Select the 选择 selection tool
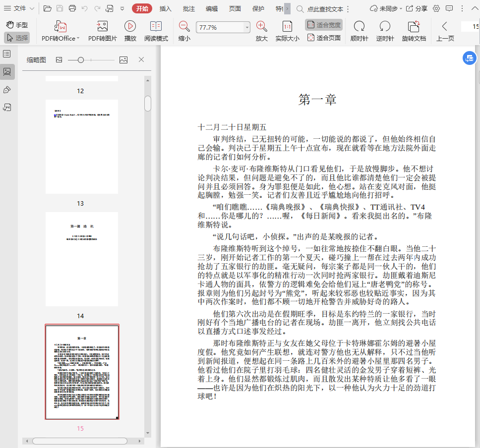 point(17,38)
